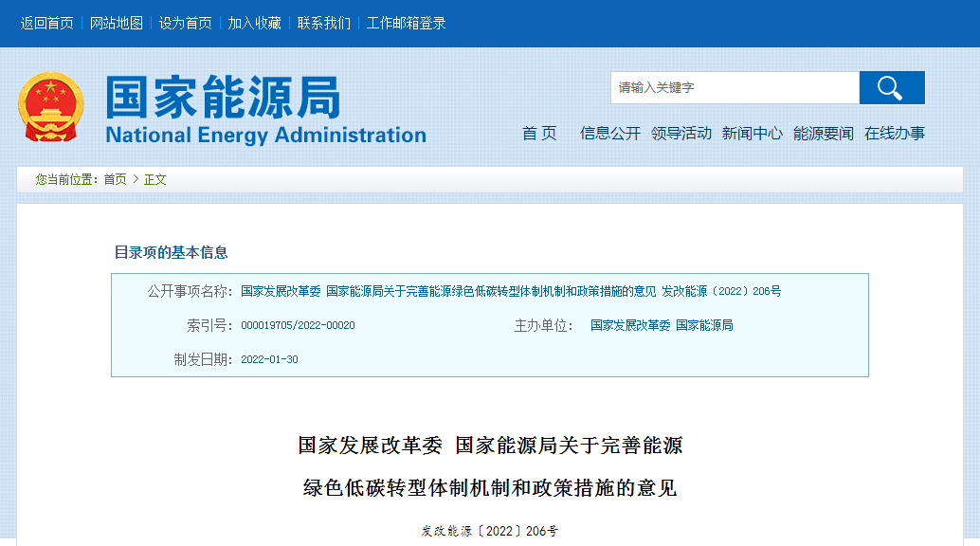This screenshot has height=546, width=980.
Task: Select 领导活动 in the navigation bar
Action: pyautogui.click(x=680, y=133)
